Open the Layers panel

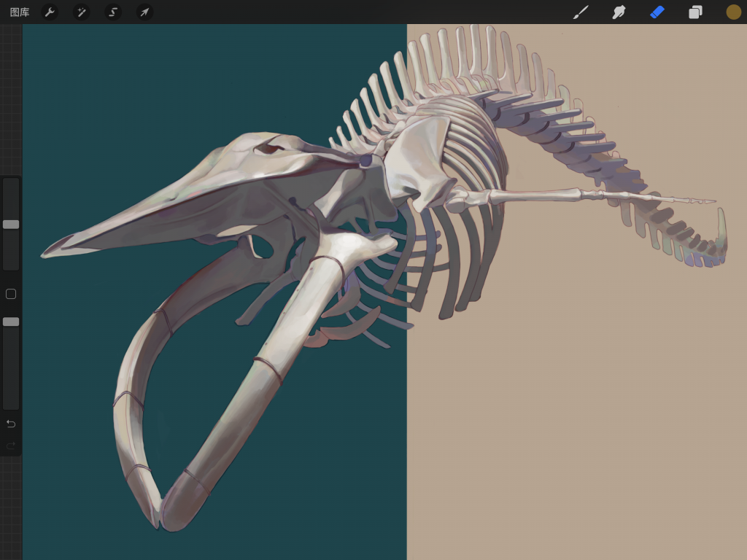click(x=695, y=12)
